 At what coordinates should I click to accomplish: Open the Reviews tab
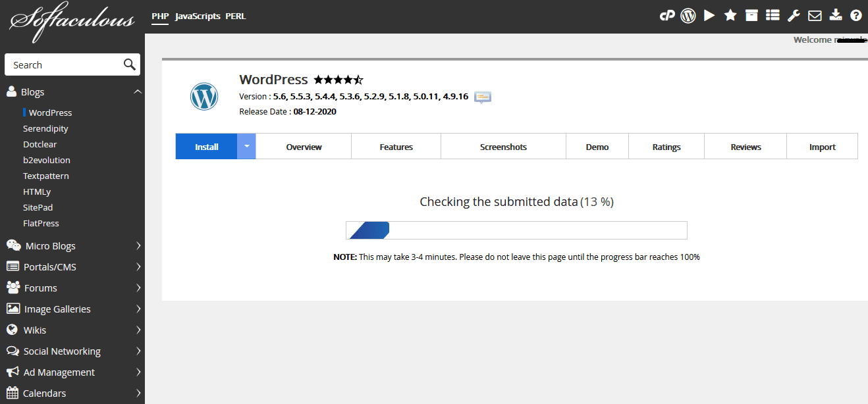point(746,146)
